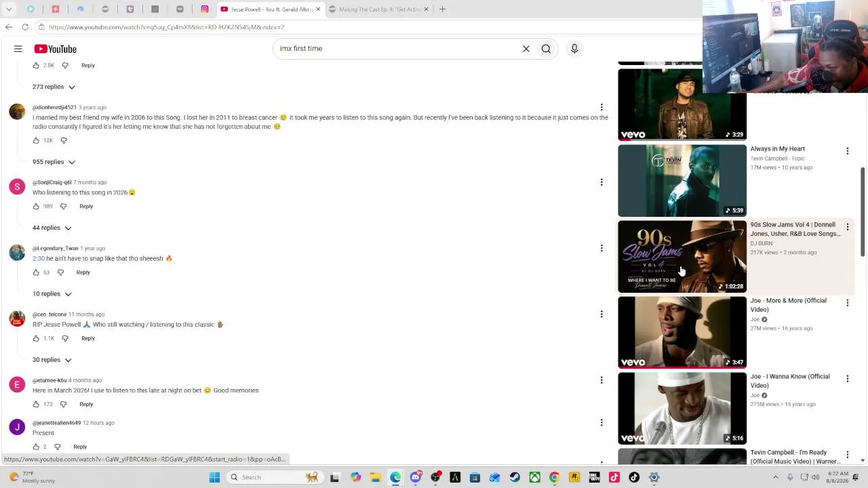868x488 pixels.
Task: Play the 90s Slow Jams Vol 4 thumbnail
Action: click(x=682, y=257)
